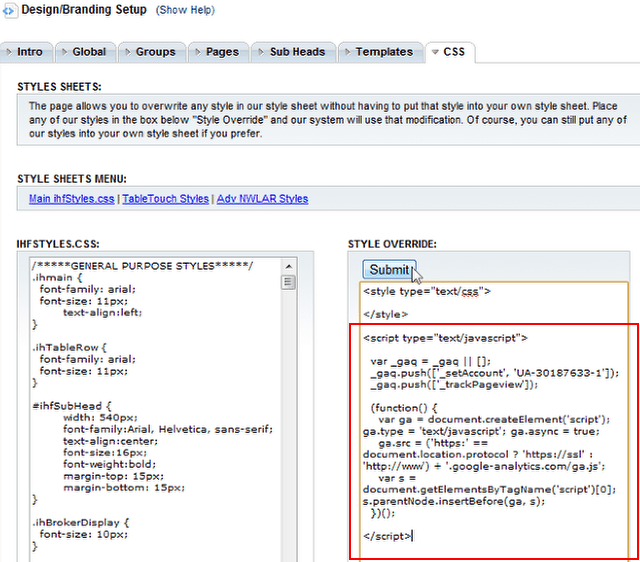
Task: Click the '#ihfSubHead {' line
Action: coord(72,406)
